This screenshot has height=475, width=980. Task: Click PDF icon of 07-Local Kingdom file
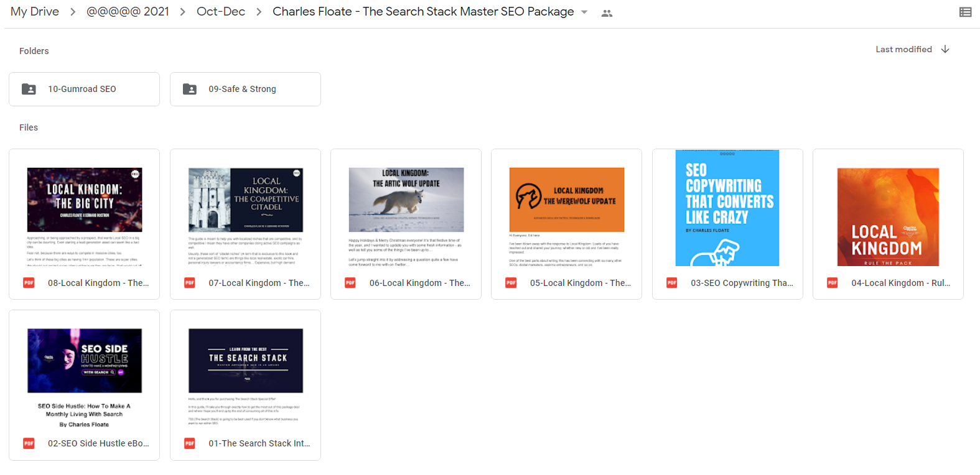point(190,283)
